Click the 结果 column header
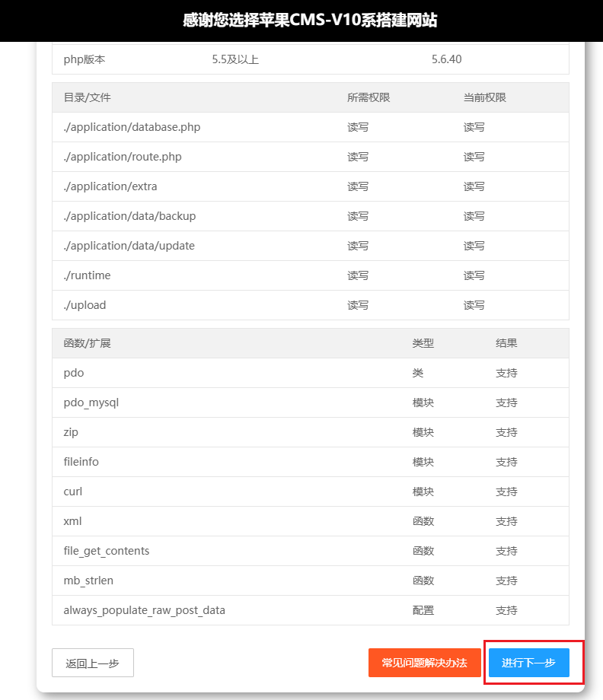The height and width of the screenshot is (700, 603). pyautogui.click(x=506, y=343)
